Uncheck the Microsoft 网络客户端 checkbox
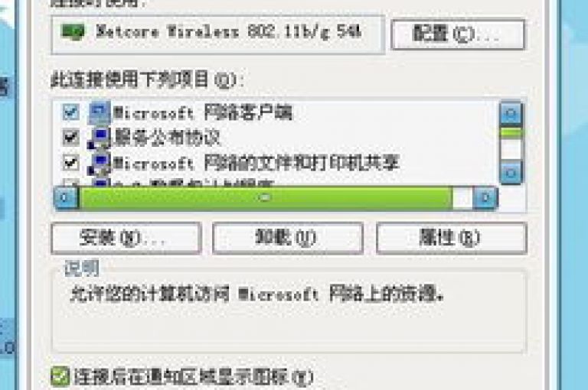 pos(70,112)
